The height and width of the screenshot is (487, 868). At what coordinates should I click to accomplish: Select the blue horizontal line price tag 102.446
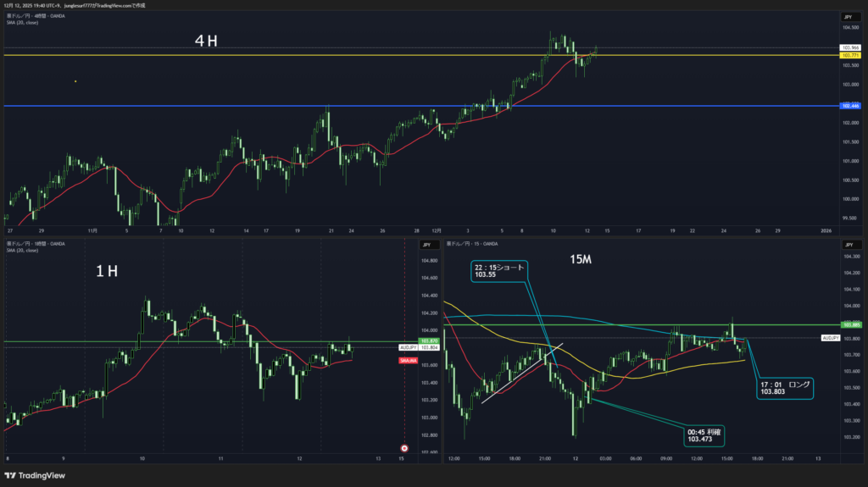pos(849,106)
